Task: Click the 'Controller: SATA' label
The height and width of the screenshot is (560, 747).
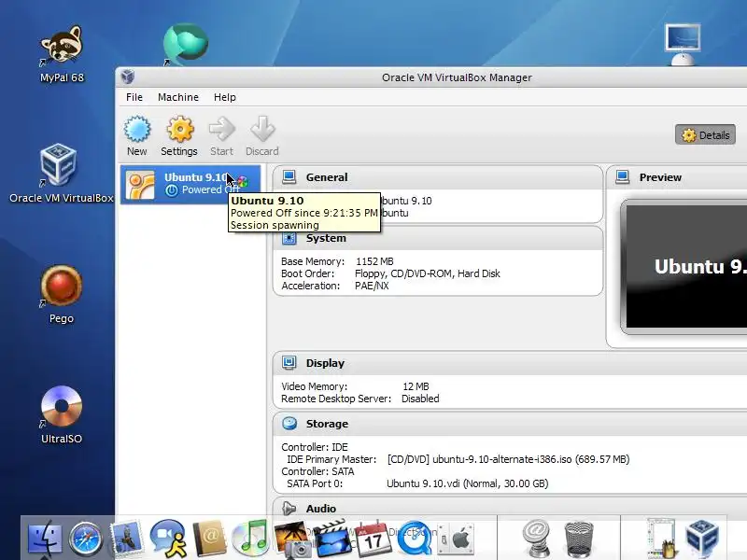Action: pos(317,471)
